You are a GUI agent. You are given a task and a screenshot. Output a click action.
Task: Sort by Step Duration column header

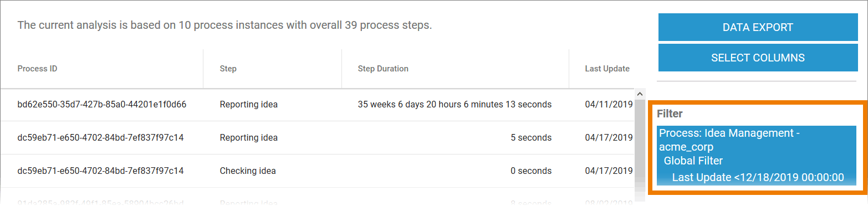tap(383, 69)
